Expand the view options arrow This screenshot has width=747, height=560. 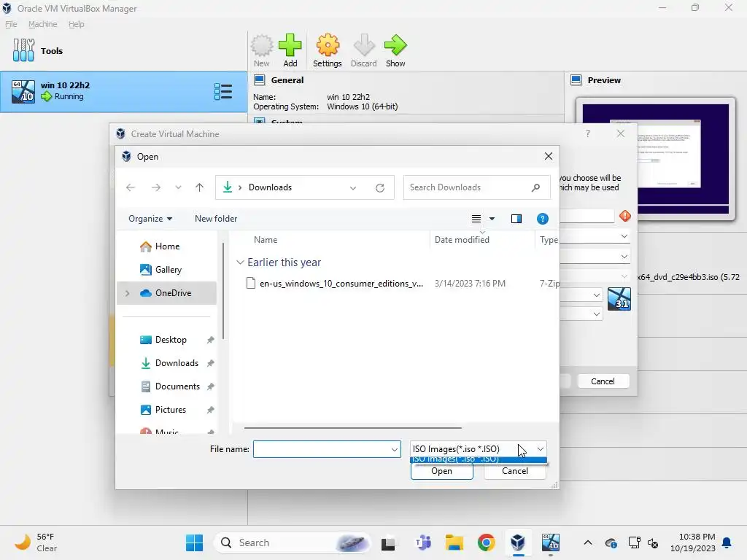[x=492, y=219]
